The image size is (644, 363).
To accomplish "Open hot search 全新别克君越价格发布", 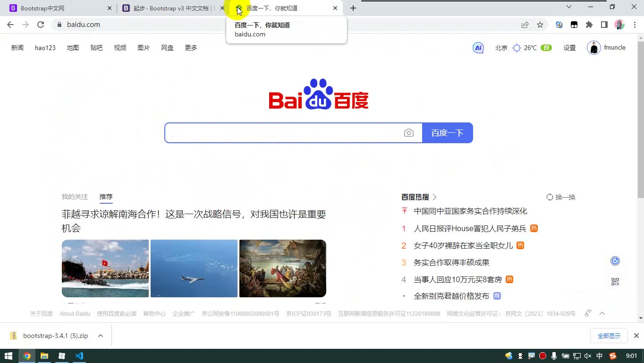I will point(451,296).
